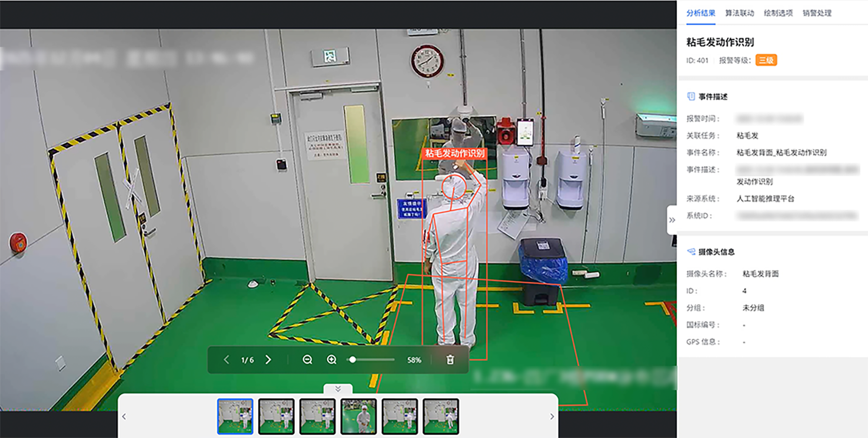The image size is (868, 438).
Task: Click the 关联任务 value 粘毛发
Action: pos(747,136)
